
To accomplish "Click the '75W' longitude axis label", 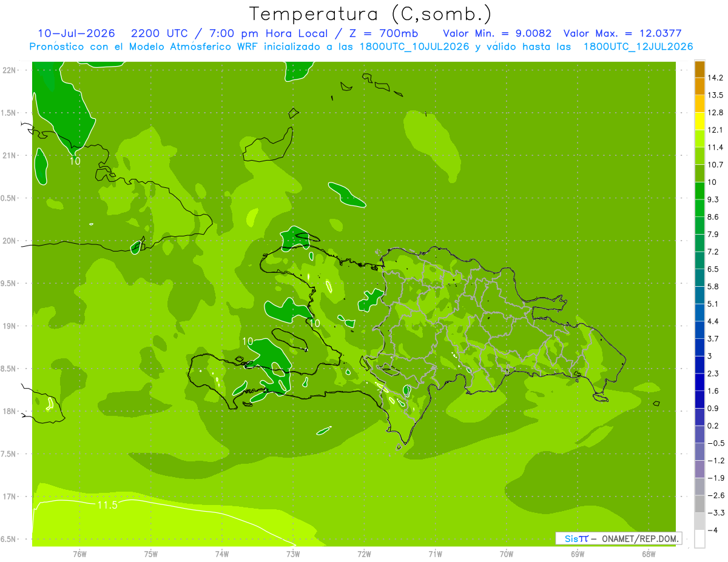I will 151,554.
